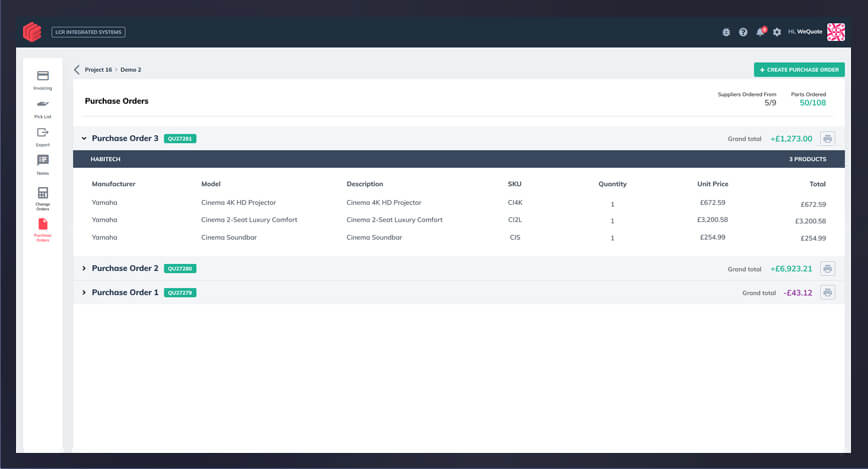The image size is (868, 469).
Task: Open the Pick List sidebar icon
Action: click(42, 106)
